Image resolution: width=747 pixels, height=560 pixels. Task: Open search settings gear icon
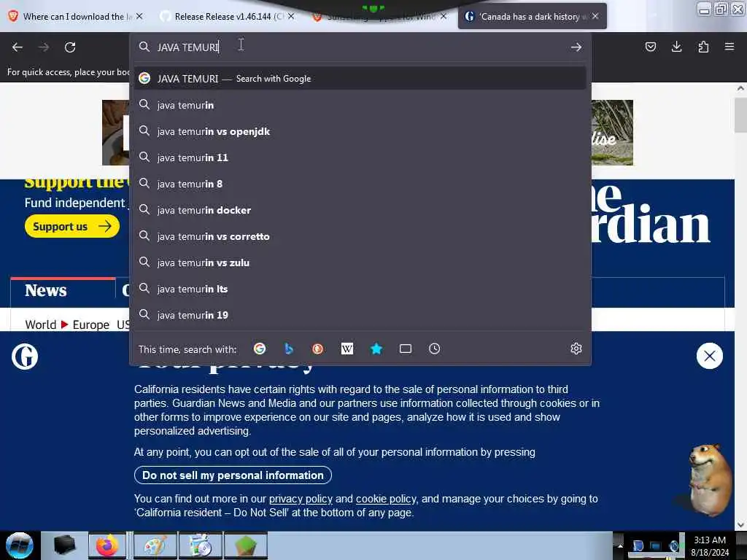tap(576, 349)
